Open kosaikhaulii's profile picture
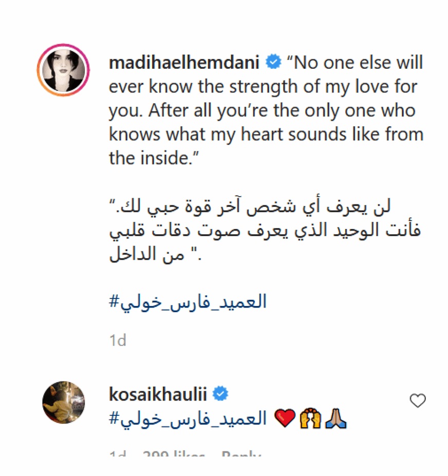The width and height of the screenshot is (448, 476). tap(64, 403)
